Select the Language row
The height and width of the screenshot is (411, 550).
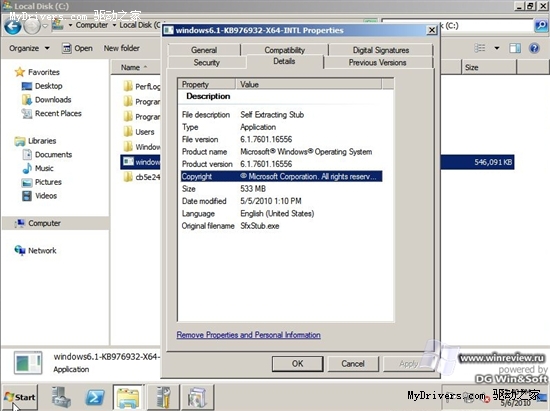click(x=281, y=214)
